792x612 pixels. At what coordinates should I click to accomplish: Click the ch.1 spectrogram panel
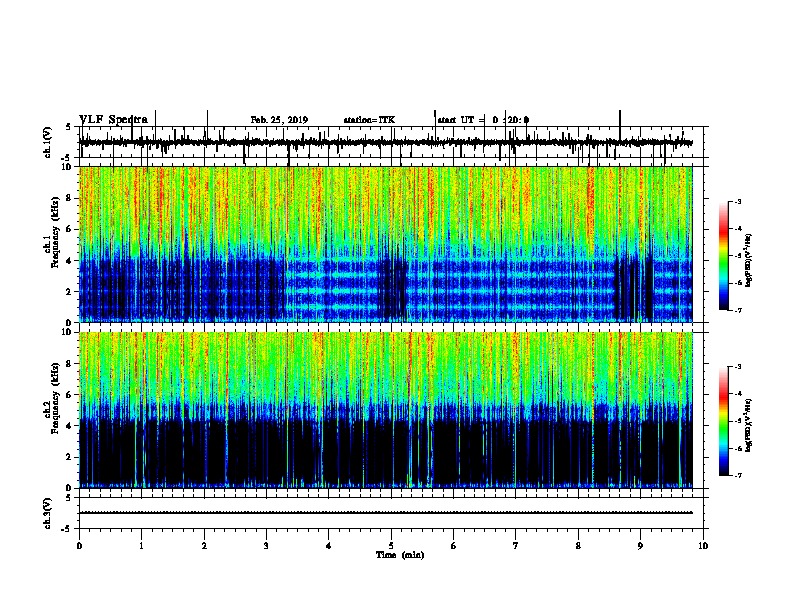click(x=386, y=244)
